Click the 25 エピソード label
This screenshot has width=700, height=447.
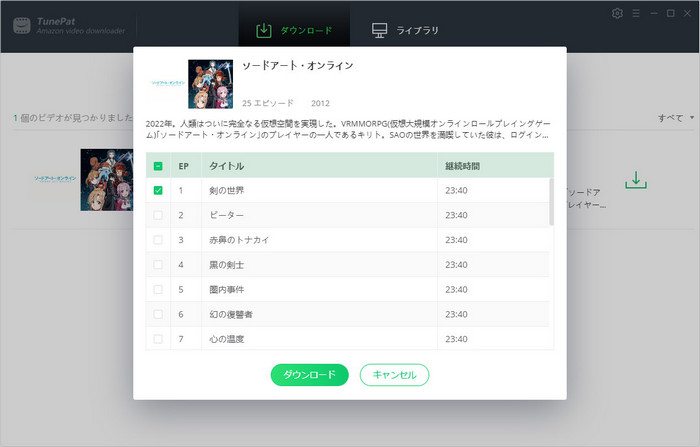(268, 103)
